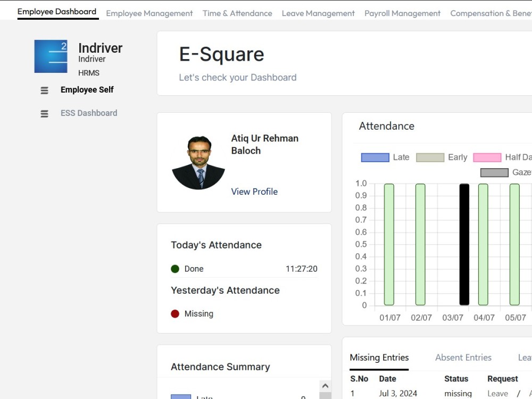Click the E-Square heading
The image size is (532, 399).
pos(221,54)
